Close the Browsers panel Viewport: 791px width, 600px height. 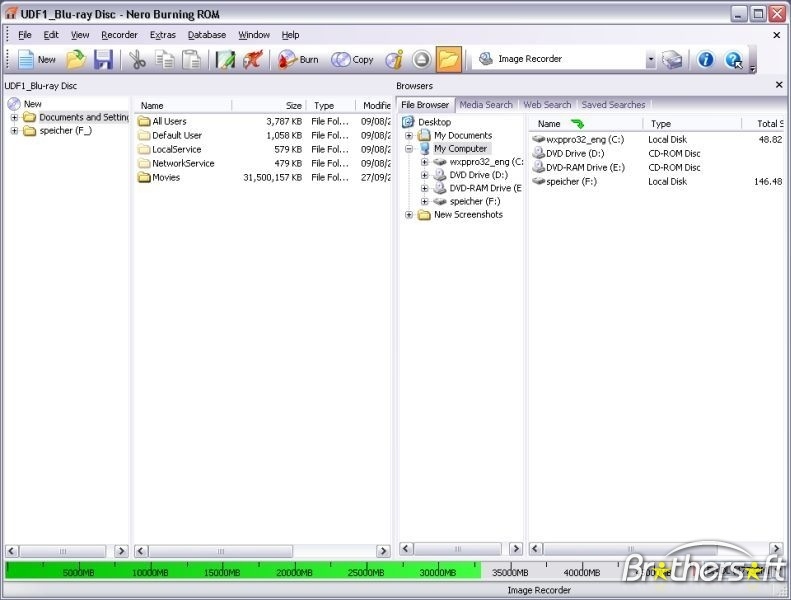coord(779,86)
